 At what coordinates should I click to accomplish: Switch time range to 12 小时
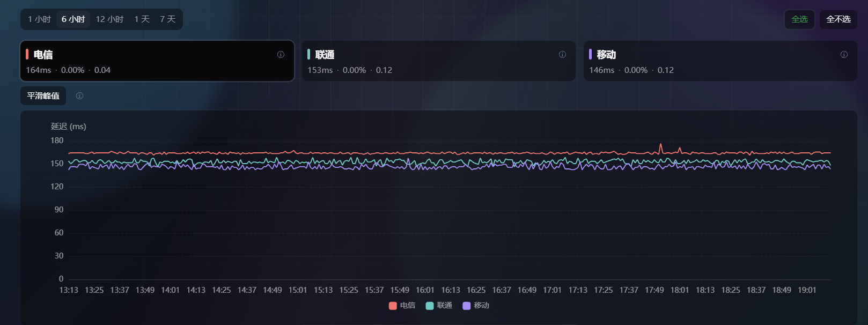tap(109, 19)
